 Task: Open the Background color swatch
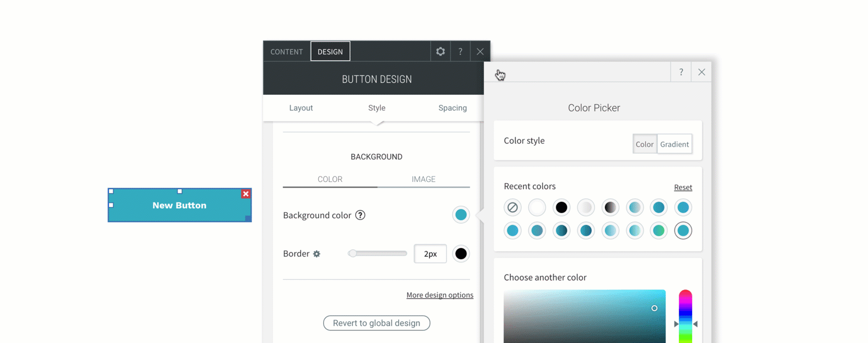click(460, 215)
